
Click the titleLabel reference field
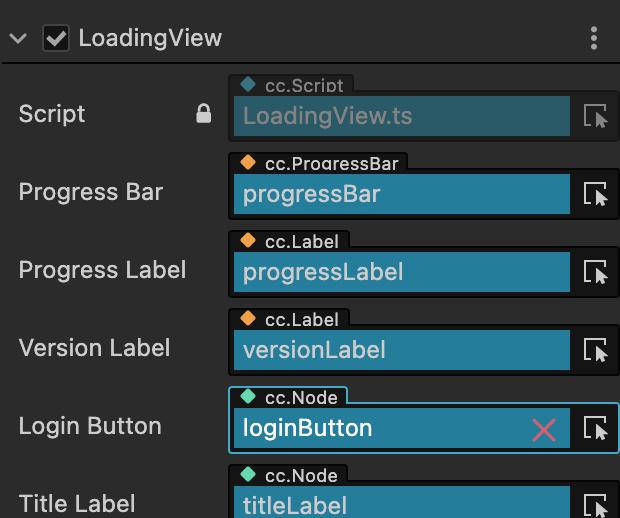(400, 505)
